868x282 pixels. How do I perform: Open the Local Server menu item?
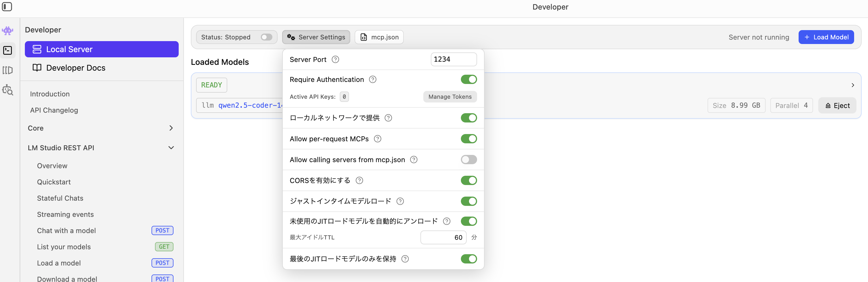click(x=101, y=49)
